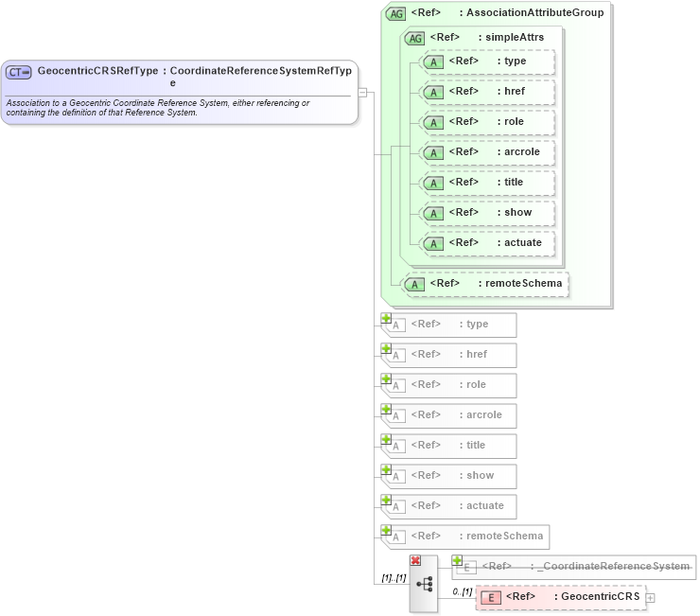Select ': show' text in simpleAttrs group

pyautogui.click(x=515, y=212)
